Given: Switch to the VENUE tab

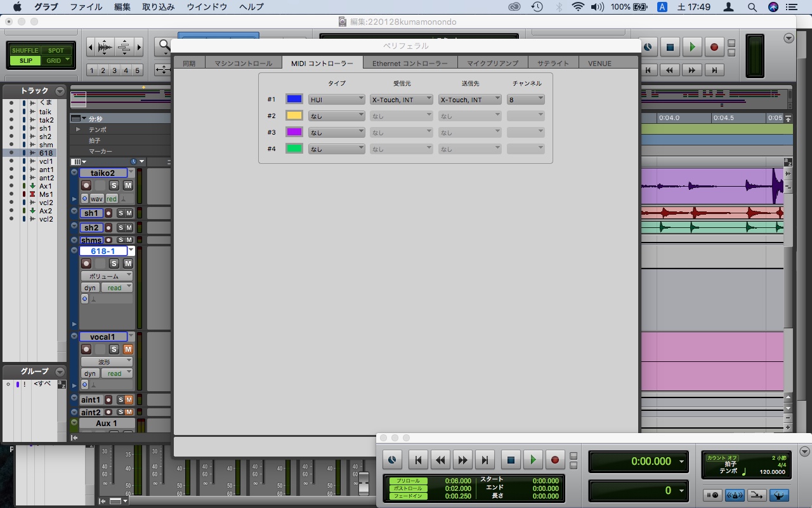Looking at the screenshot, I should [599, 63].
